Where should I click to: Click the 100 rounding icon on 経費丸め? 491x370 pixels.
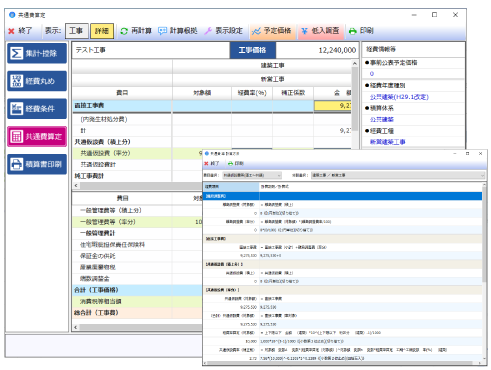click(16, 81)
